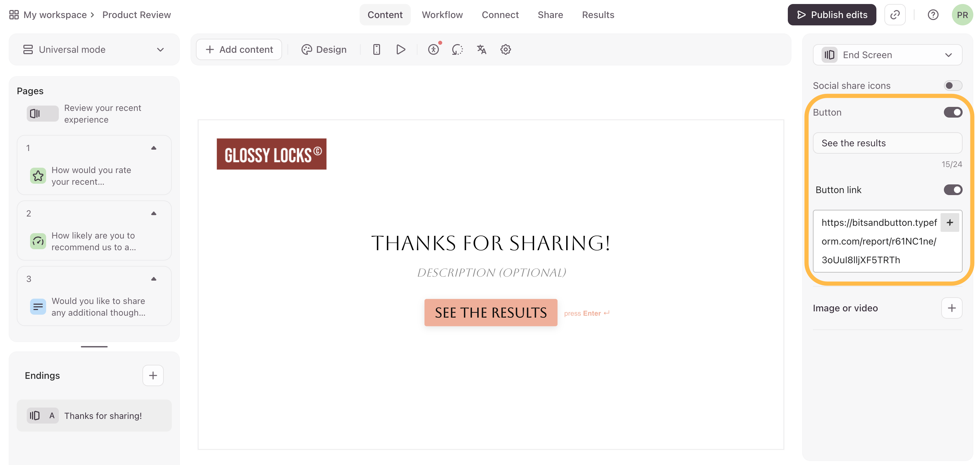
Task: Open the help question mark icon
Action: click(933, 15)
